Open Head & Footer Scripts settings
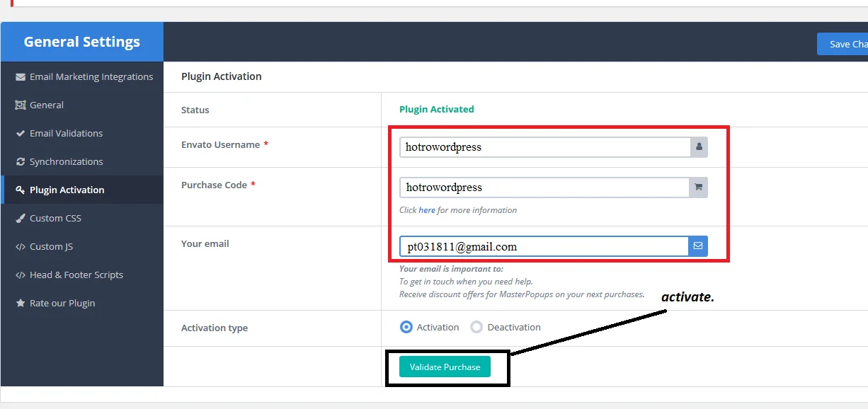Image resolution: width=868 pixels, height=409 pixels. point(76,275)
